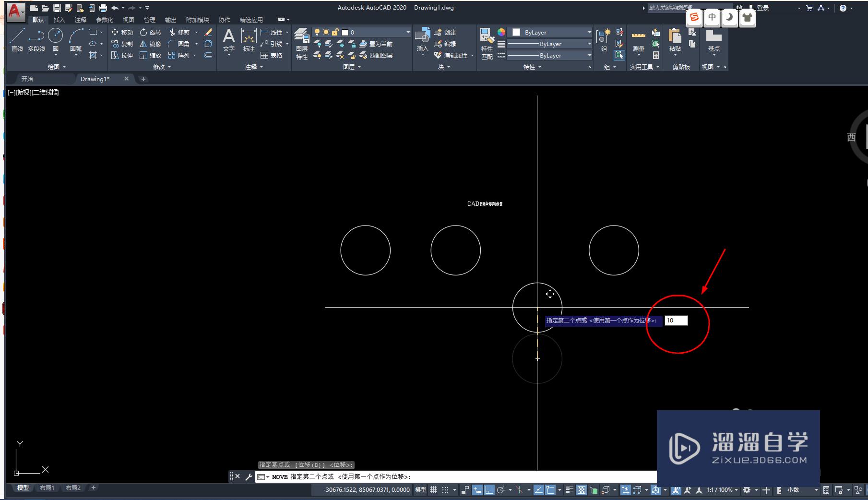This screenshot has height=500, width=868.
Task: Click the Move (移动) tool
Action: click(122, 32)
